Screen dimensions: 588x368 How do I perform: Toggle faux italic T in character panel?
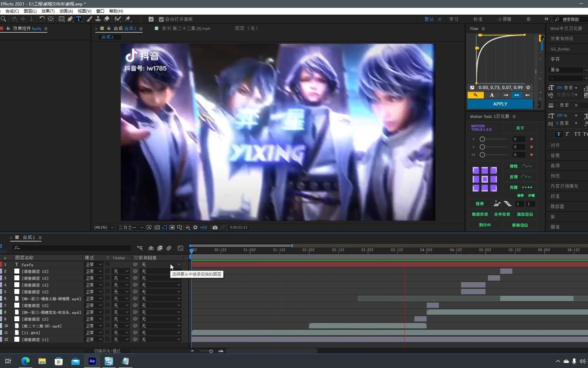click(567, 134)
